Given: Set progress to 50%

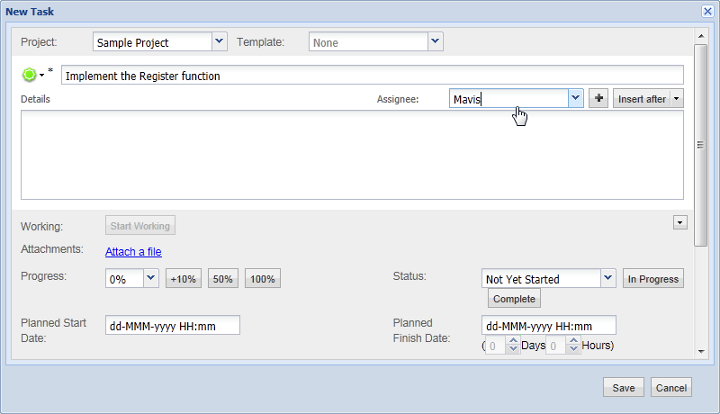Looking at the screenshot, I should [223, 279].
